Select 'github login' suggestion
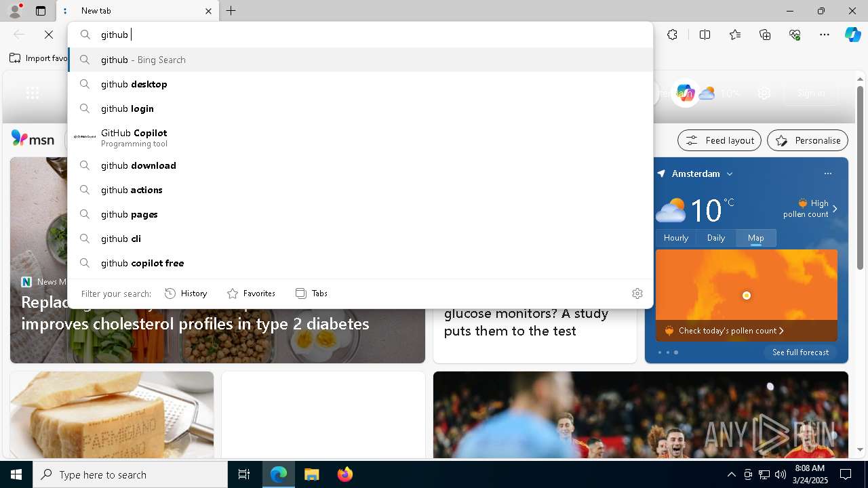 tap(361, 108)
